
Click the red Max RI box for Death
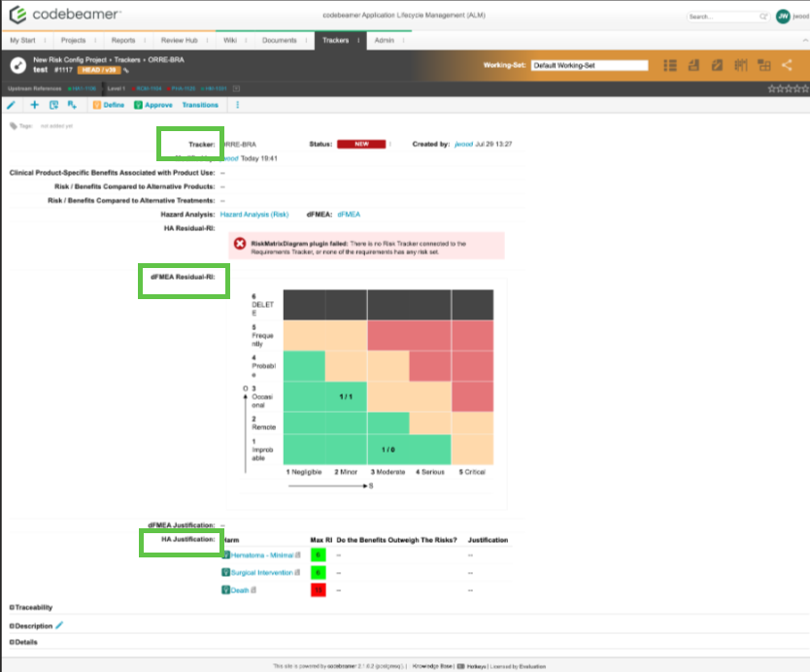tap(317, 589)
